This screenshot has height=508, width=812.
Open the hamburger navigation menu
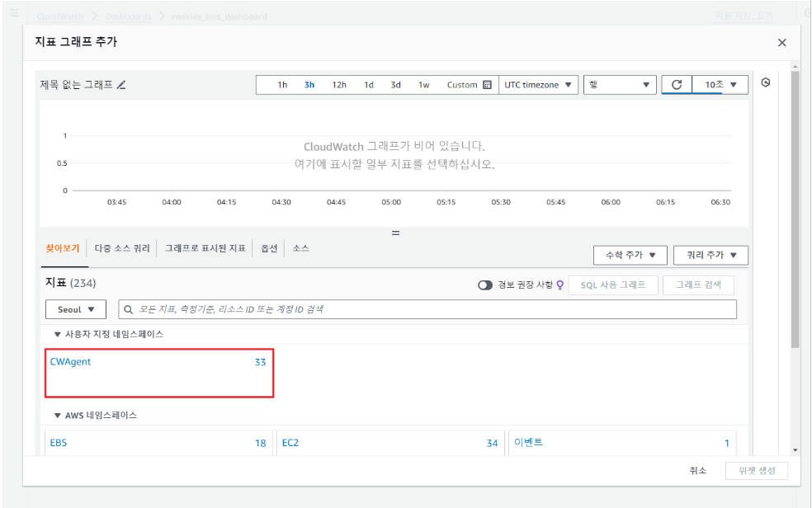click(15, 13)
